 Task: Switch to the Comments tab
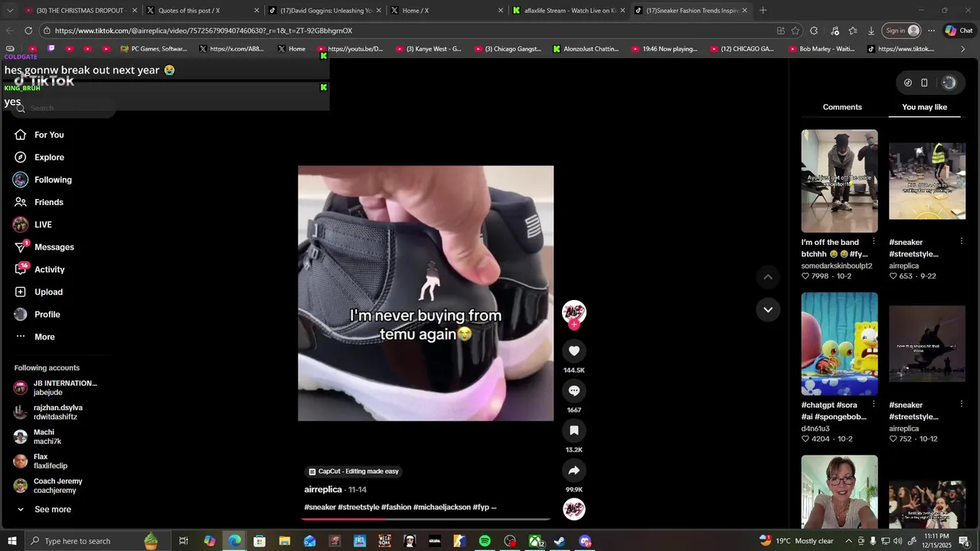click(842, 107)
